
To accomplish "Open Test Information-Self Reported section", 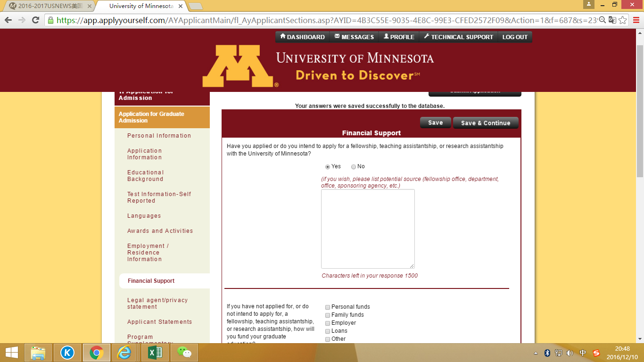I will [159, 197].
